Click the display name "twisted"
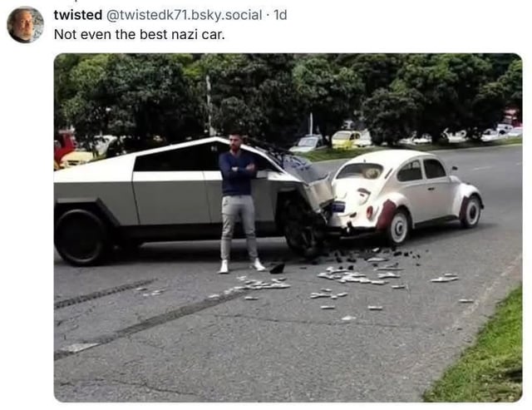532x410 pixels. coord(77,15)
